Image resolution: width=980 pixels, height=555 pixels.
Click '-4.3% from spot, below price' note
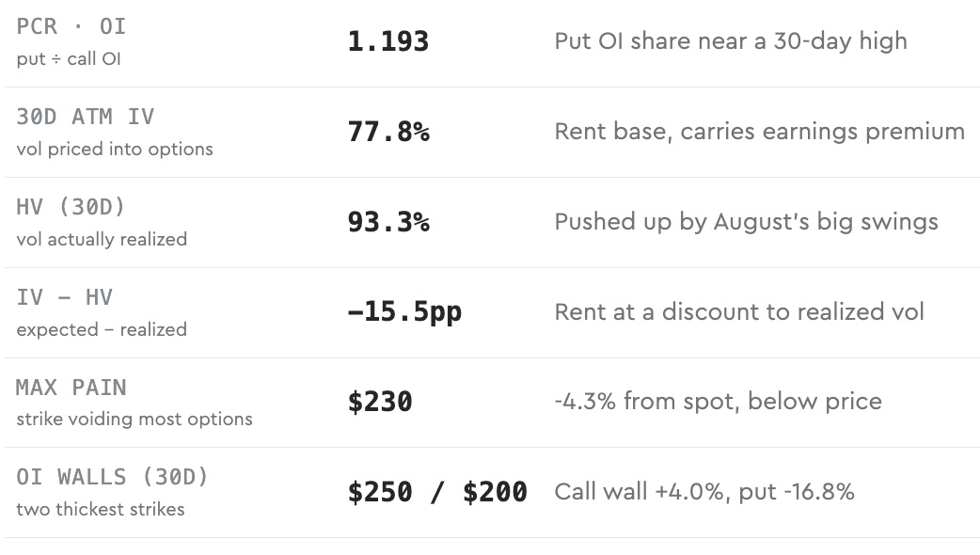tap(719, 402)
